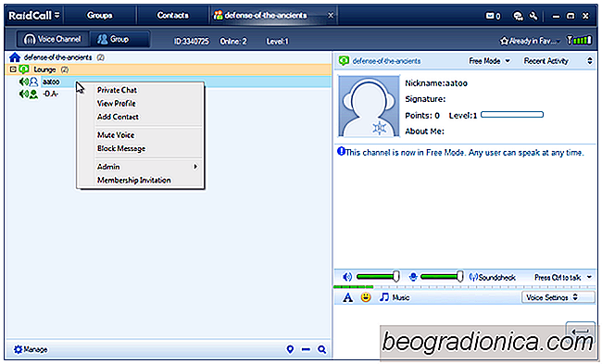Open the chat messages icon

pyautogui.click(x=518, y=16)
